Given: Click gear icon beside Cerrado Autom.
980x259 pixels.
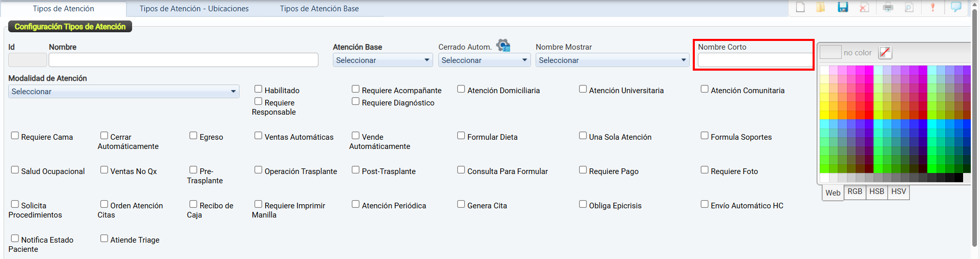Looking at the screenshot, I should (503, 46).
